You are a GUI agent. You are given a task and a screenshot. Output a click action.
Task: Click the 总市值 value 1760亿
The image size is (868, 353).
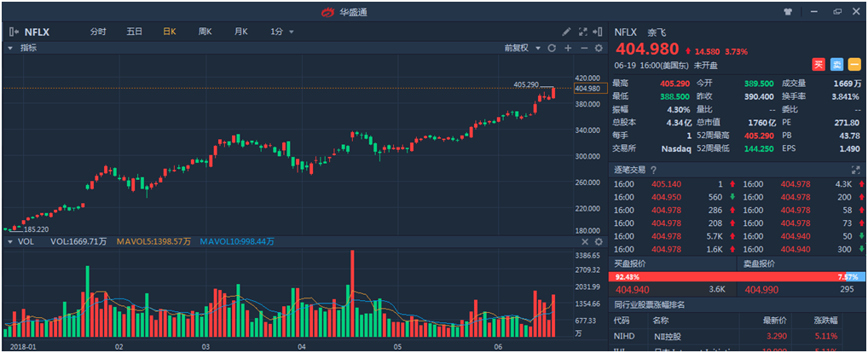tap(761, 122)
